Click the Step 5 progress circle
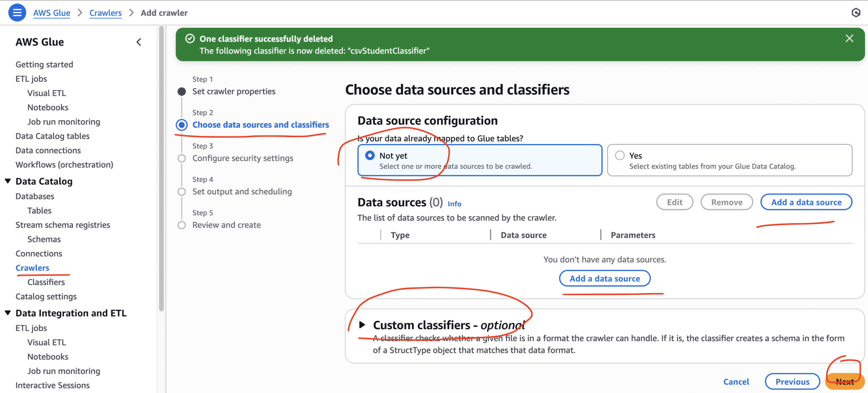This screenshot has width=868, height=393. tap(182, 225)
